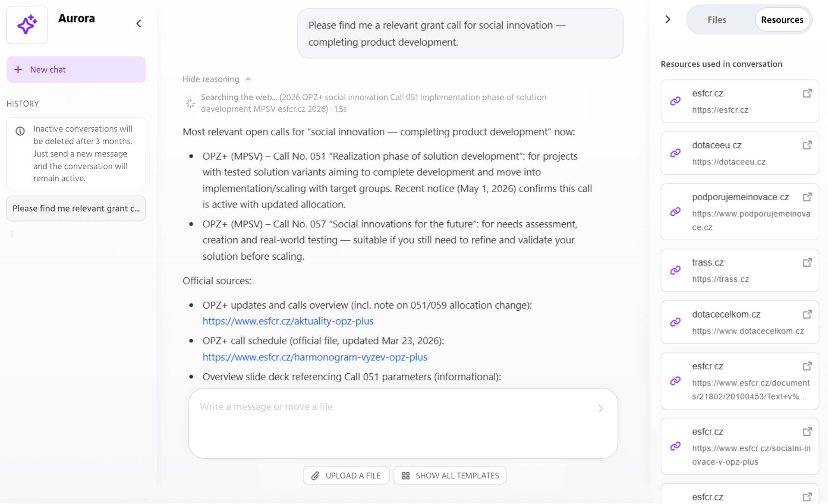
Task: Click the info icon in the inactive conversations notice
Action: point(20,131)
